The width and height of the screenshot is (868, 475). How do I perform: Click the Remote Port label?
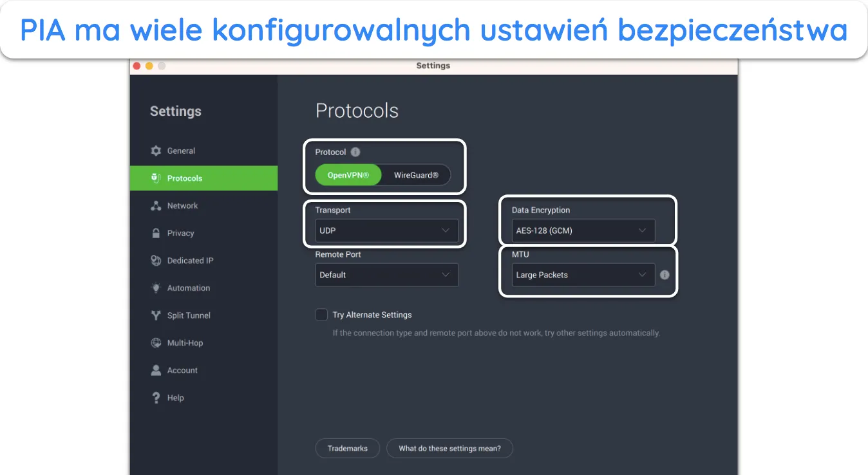click(338, 254)
